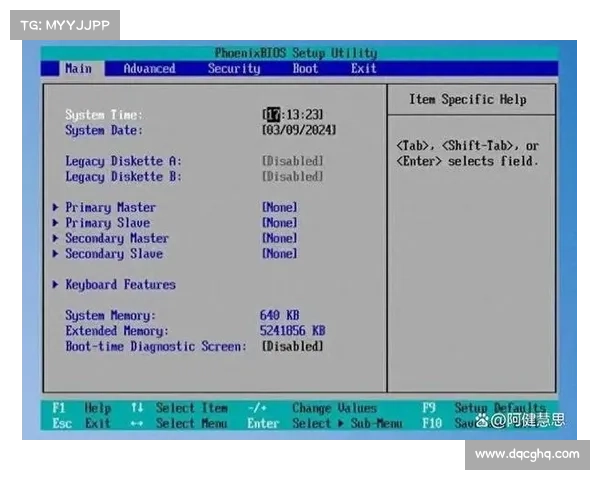The image size is (600, 480).
Task: Go to the Exit tab
Action: click(364, 69)
